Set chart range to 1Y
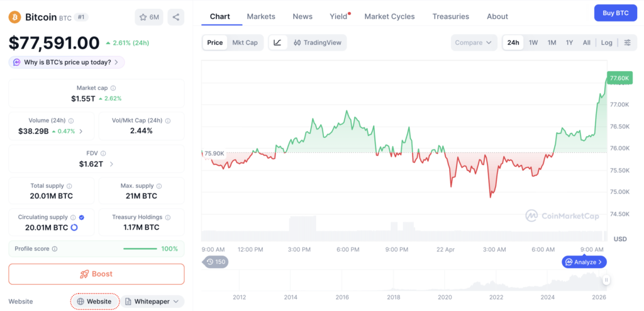This screenshot has width=644, height=311. pyautogui.click(x=569, y=43)
